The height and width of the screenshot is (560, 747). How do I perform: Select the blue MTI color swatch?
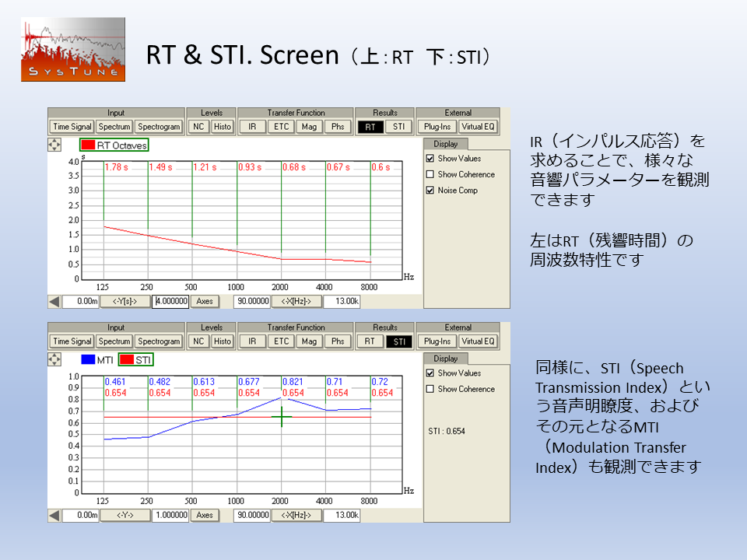[88, 359]
